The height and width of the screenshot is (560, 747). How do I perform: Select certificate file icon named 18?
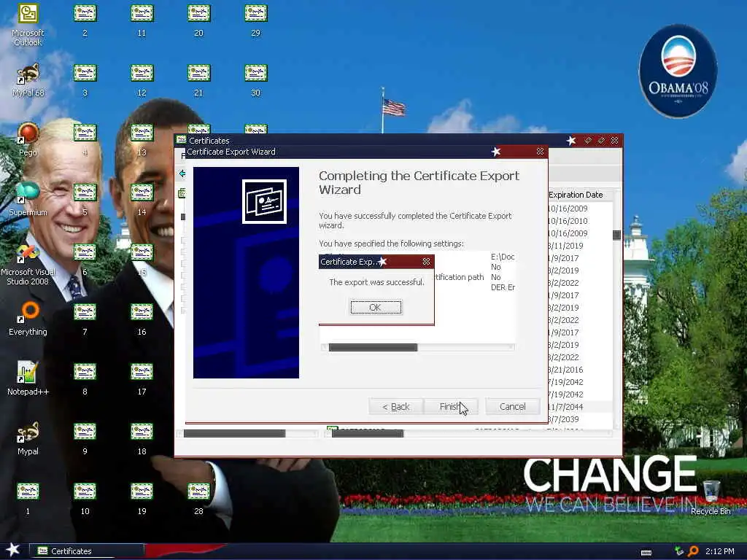[x=142, y=438]
